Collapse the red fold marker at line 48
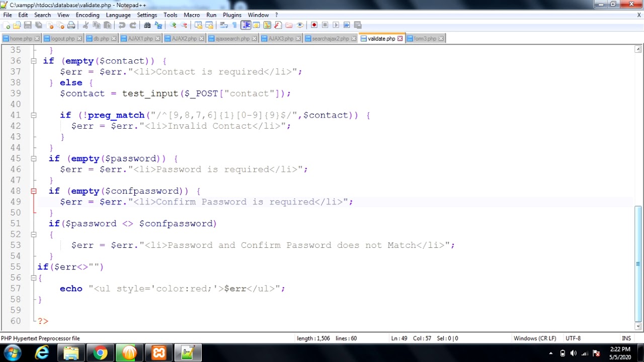This screenshot has height=362, width=644. 34,191
